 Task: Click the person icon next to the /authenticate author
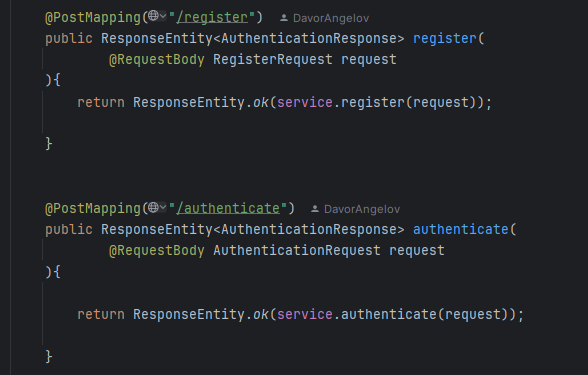click(315, 209)
